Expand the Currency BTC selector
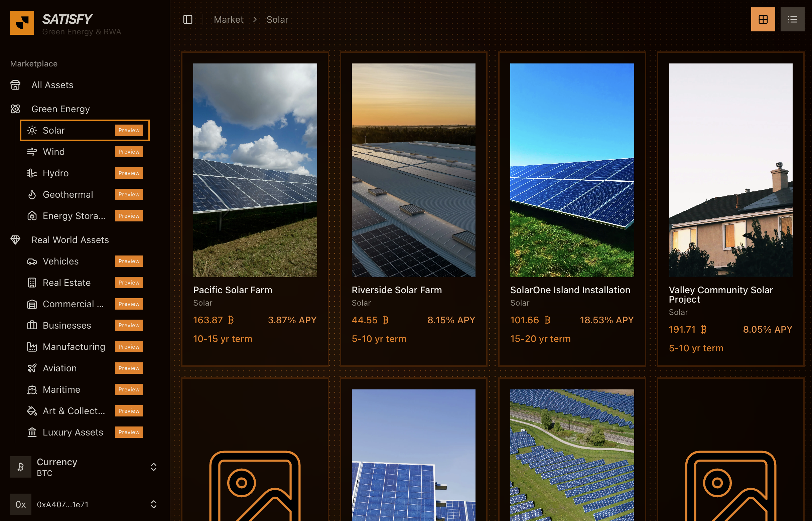Viewport: 812px width, 521px height. pos(153,467)
